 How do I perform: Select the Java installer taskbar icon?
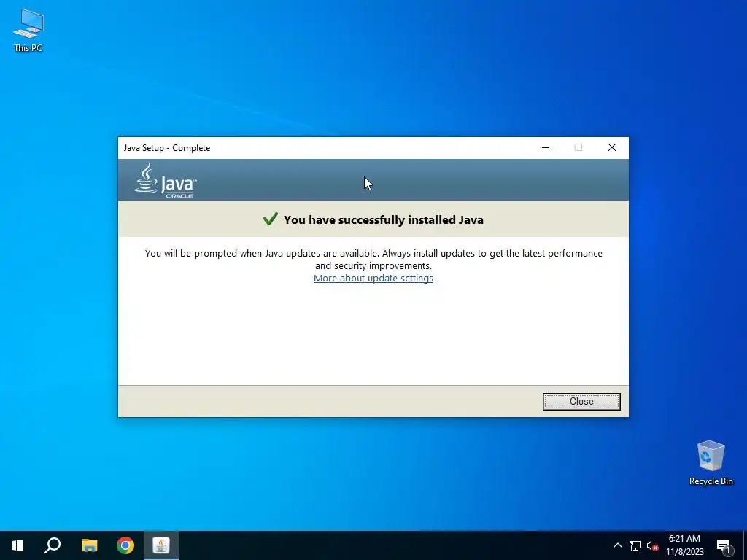tap(161, 545)
